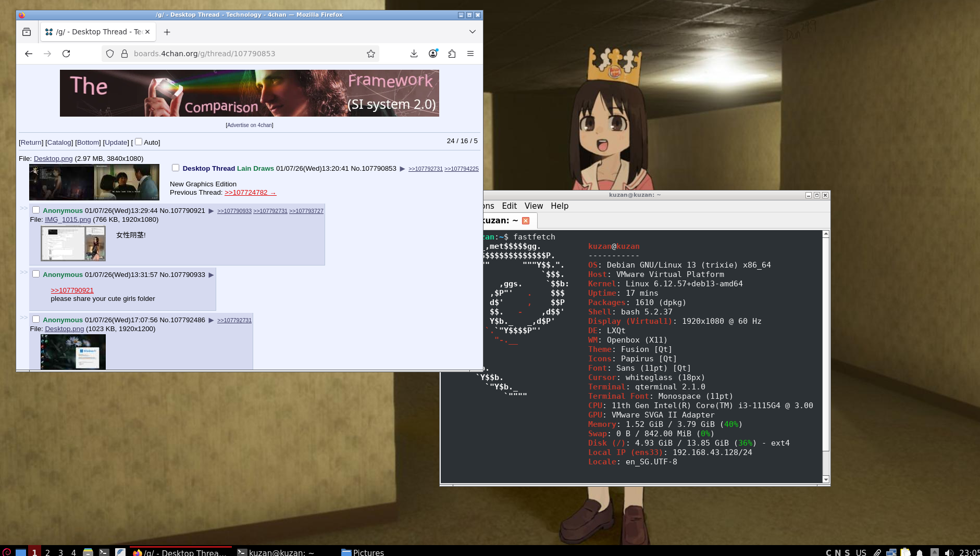This screenshot has width=980, height=556.
Task: Open the network connections tray icon
Action: click(891, 552)
